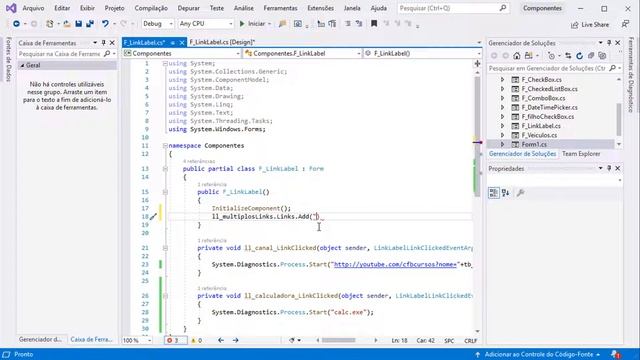Click the Refresh icon in Solution Explorer
Viewport: 640px width, 360px height.
point(579,56)
